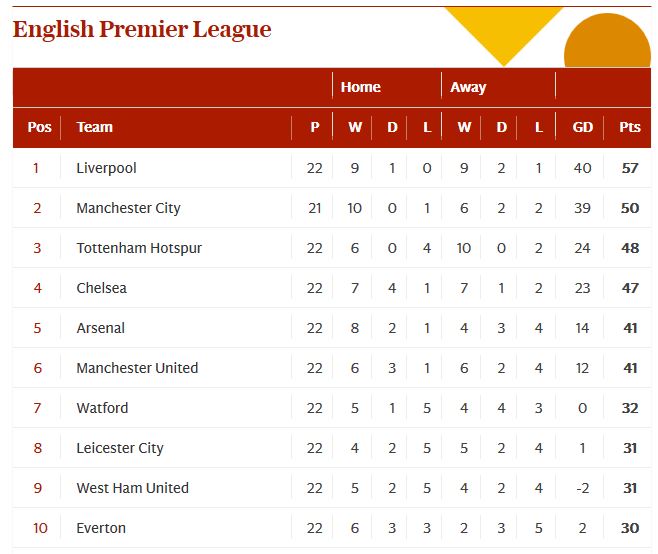Select the Tottenham Hotspur row
658x554 pixels.
tap(139, 248)
